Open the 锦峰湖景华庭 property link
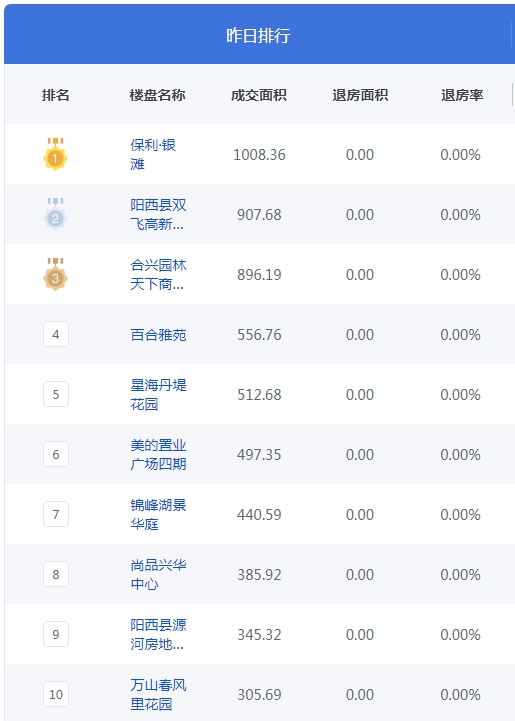This screenshot has width=515, height=721. (158, 515)
